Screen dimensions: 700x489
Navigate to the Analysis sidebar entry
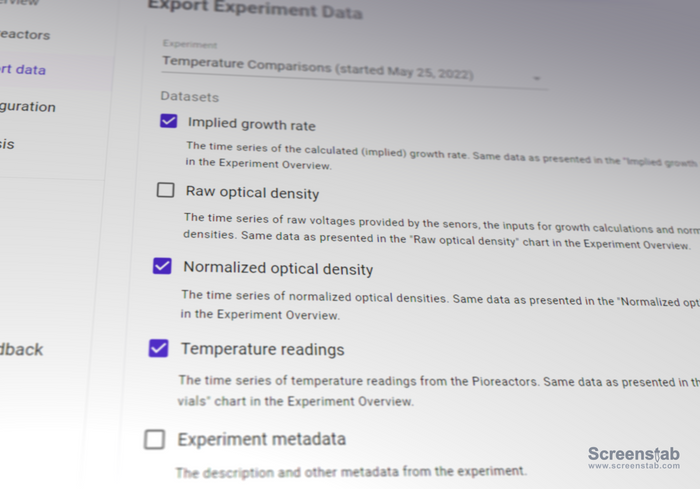[x=8, y=144]
